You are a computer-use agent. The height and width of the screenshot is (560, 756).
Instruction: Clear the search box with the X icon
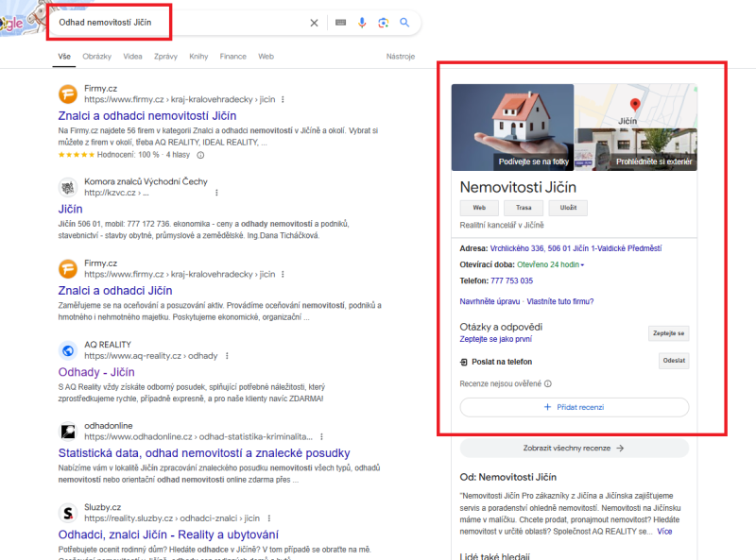(x=314, y=23)
